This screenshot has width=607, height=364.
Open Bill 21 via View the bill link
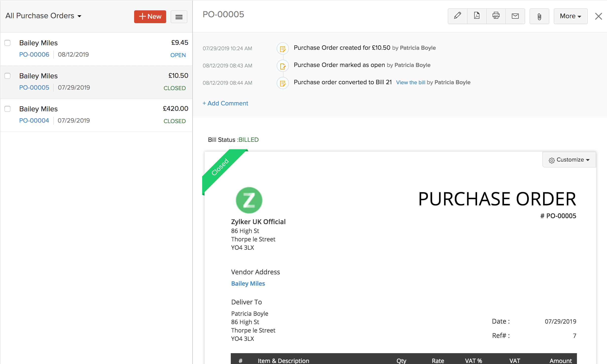(410, 83)
